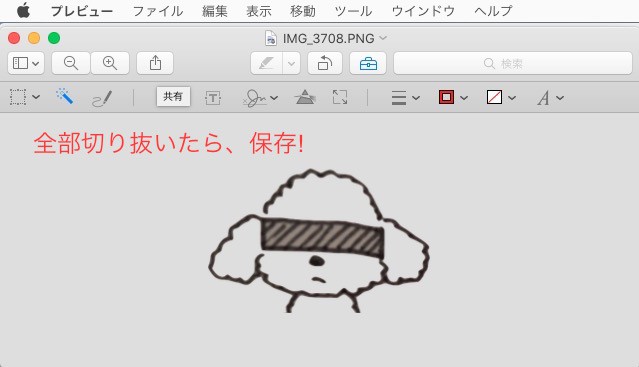The height and width of the screenshot is (367, 639).
Task: Click the Adjust Size icon
Action: (340, 97)
